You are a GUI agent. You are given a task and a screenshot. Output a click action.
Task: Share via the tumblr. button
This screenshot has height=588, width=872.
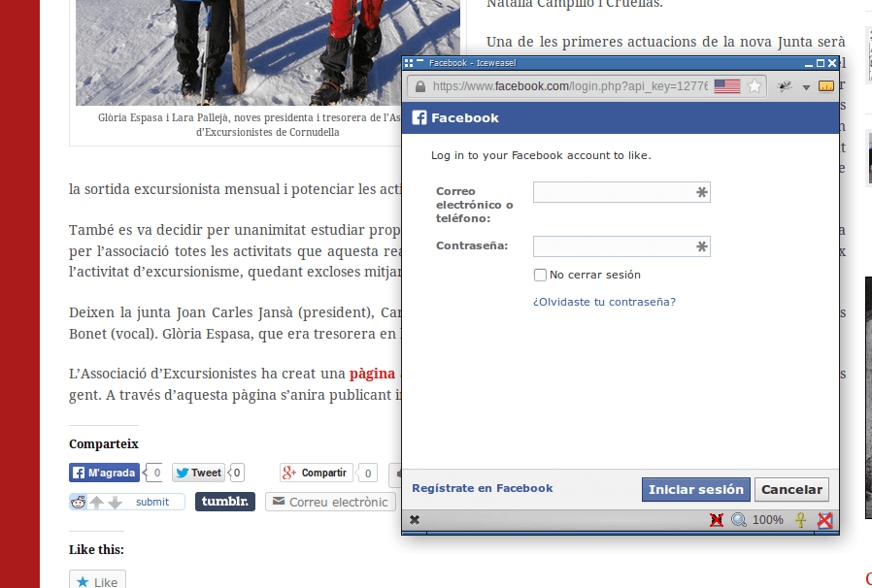coord(225,502)
